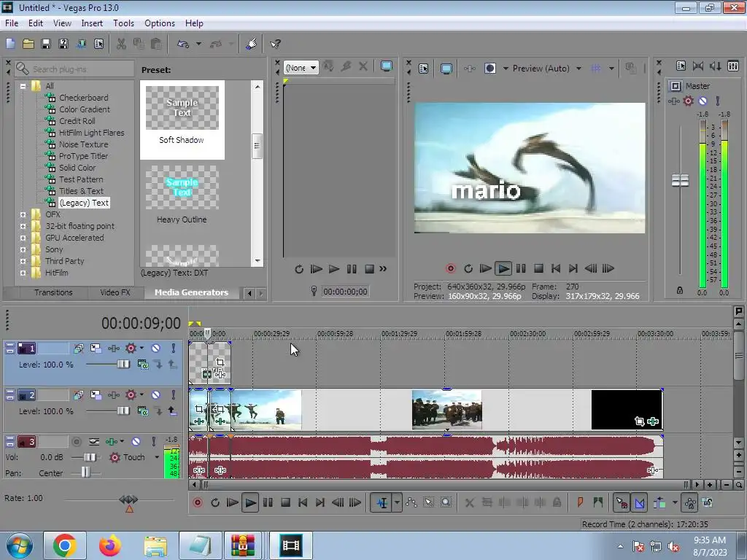747x560 pixels.
Task: Solo video track 2
Action: point(174,394)
